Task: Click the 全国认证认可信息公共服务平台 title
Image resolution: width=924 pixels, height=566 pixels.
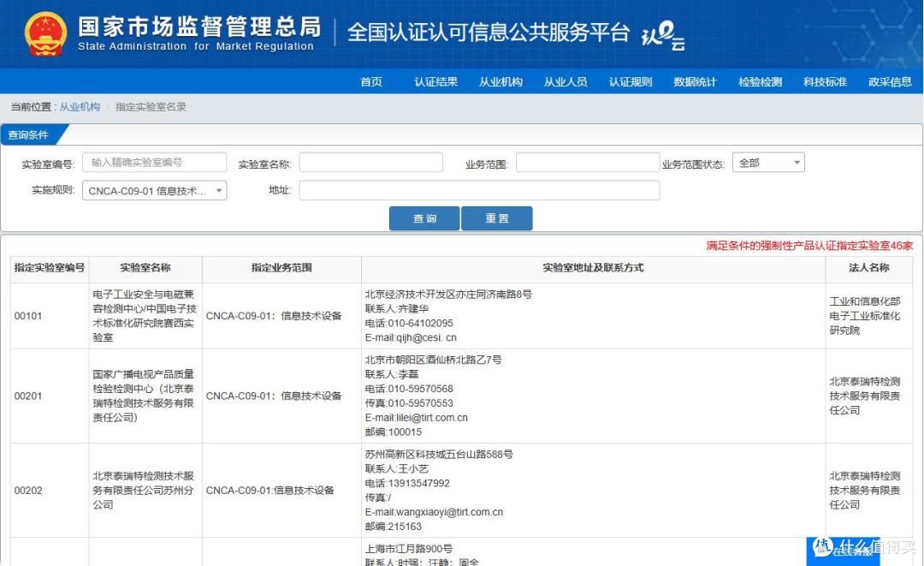Action: click(489, 33)
